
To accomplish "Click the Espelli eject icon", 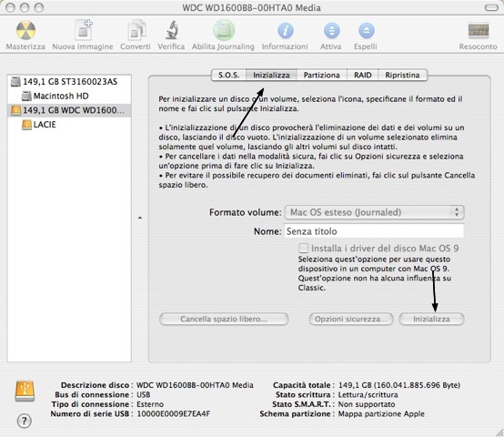I will [x=367, y=31].
